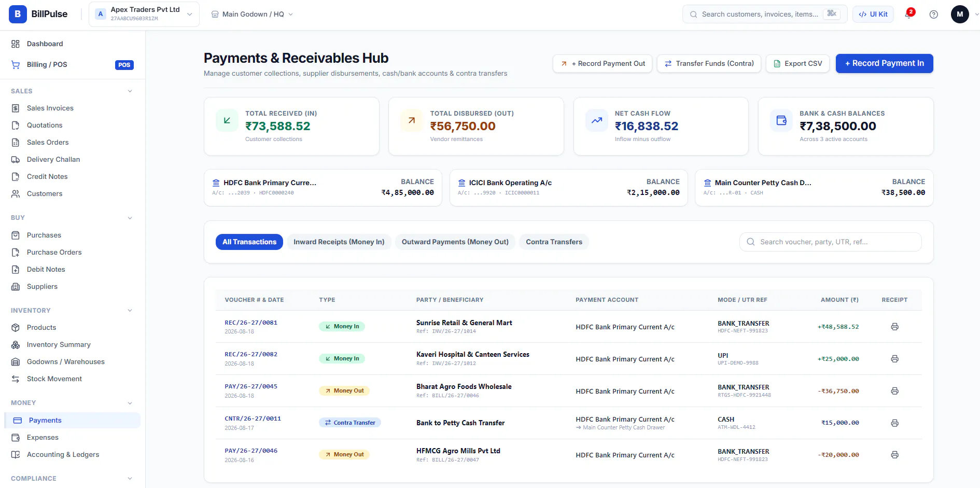The image size is (980, 488).
Task: Collapse the SALES sidebar section
Action: (130, 91)
